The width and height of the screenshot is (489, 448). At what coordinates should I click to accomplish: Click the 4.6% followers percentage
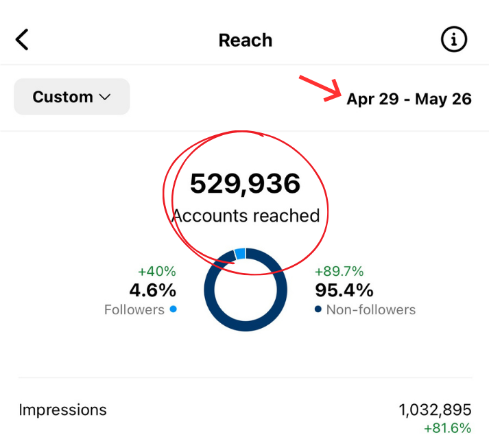[152, 290]
